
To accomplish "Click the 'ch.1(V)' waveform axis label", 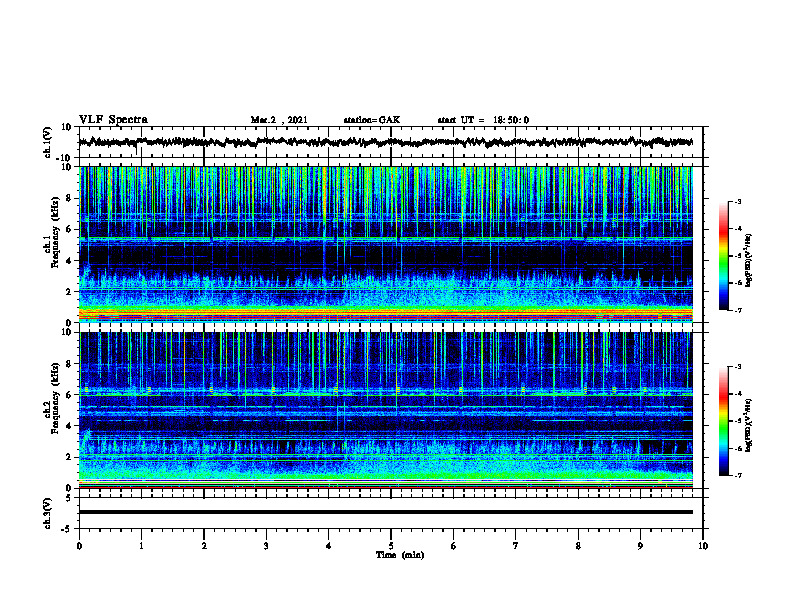I will point(48,142).
